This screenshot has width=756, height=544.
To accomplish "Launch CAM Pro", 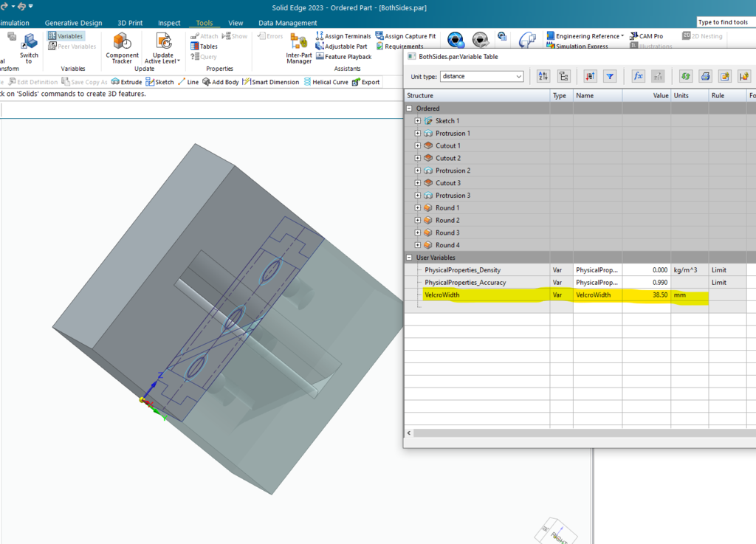I will click(x=646, y=36).
